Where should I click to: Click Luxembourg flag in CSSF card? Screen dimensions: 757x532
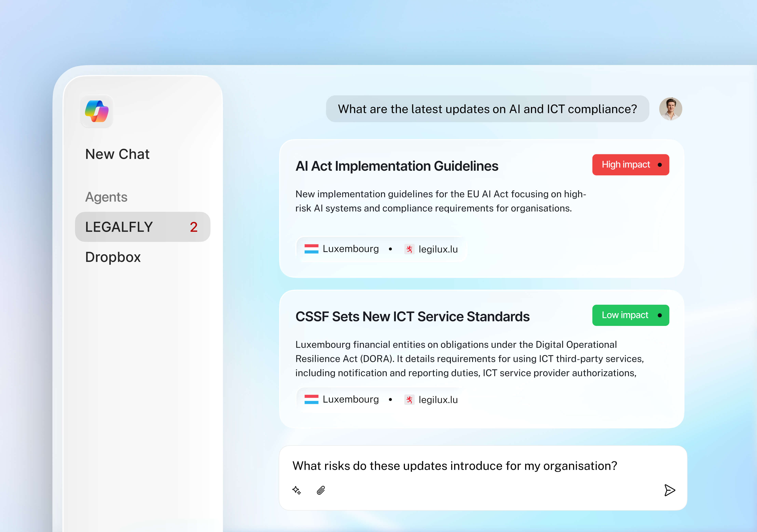(311, 400)
